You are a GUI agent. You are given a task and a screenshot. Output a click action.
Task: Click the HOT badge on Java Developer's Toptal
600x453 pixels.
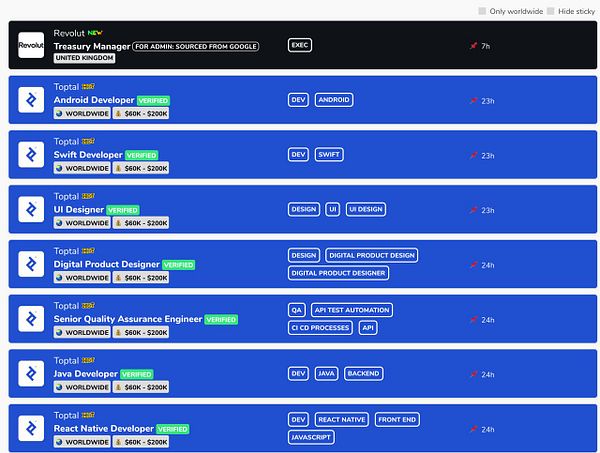pyautogui.click(x=88, y=360)
